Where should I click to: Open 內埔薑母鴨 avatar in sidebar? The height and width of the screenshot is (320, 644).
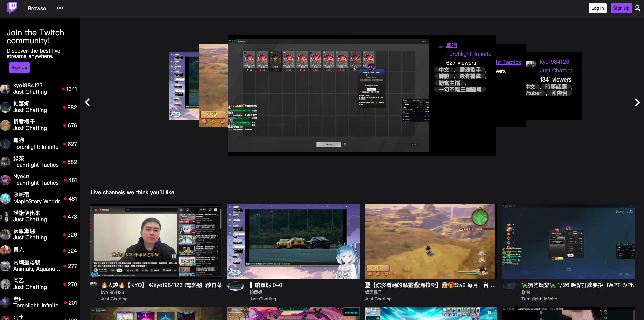(x=5, y=266)
